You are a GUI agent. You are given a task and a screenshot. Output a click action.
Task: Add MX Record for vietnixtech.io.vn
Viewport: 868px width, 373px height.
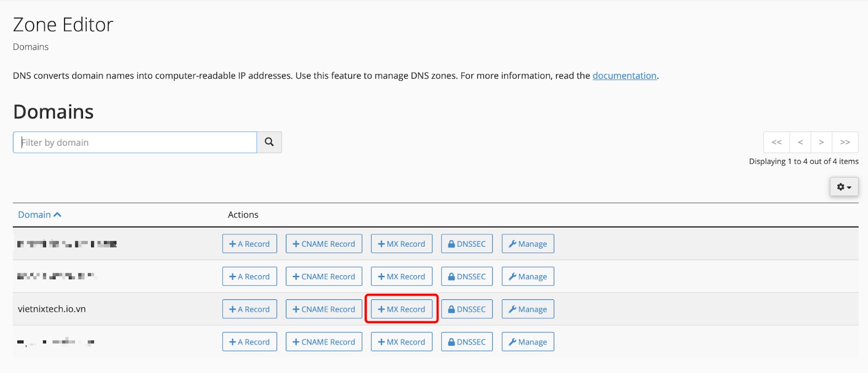[401, 309]
